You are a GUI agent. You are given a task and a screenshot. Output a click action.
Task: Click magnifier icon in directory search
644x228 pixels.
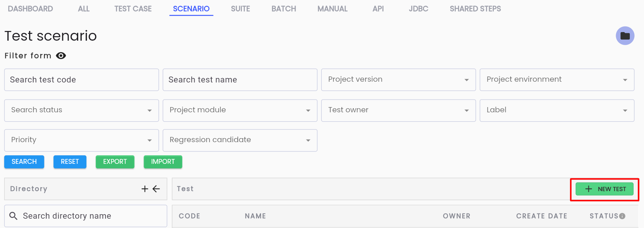pos(13,216)
